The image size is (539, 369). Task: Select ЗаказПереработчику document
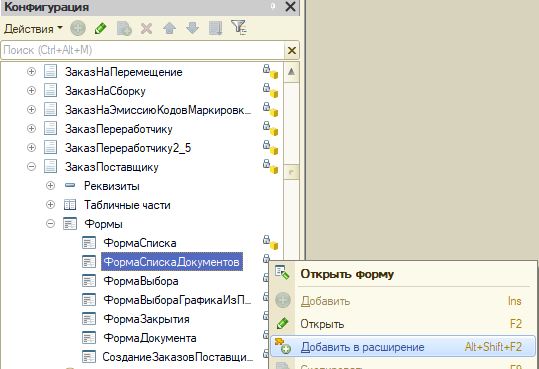point(119,129)
